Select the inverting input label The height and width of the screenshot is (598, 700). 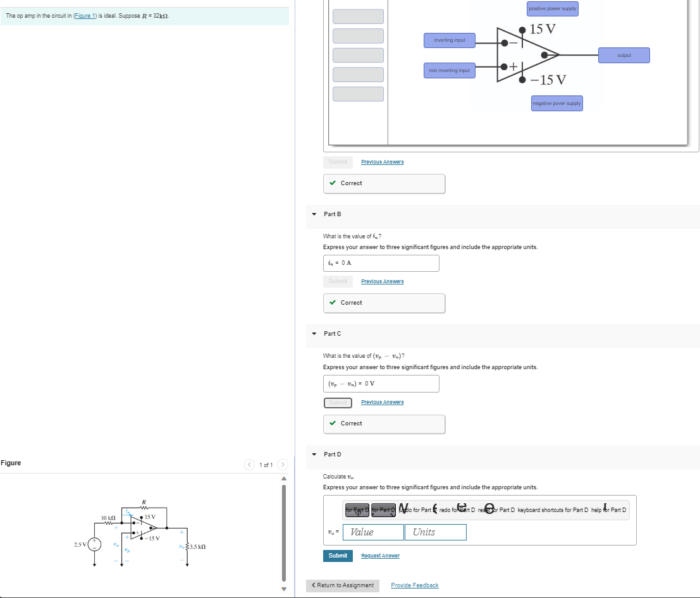click(x=449, y=40)
